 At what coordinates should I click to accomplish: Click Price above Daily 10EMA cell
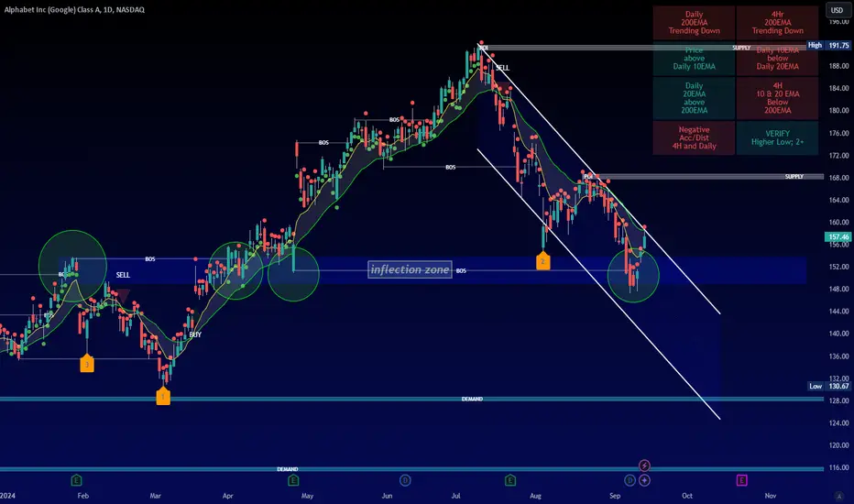[694, 59]
